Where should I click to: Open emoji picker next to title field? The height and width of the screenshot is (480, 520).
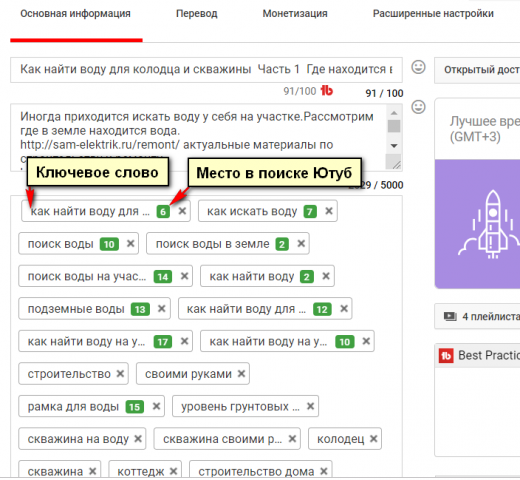coord(418,67)
